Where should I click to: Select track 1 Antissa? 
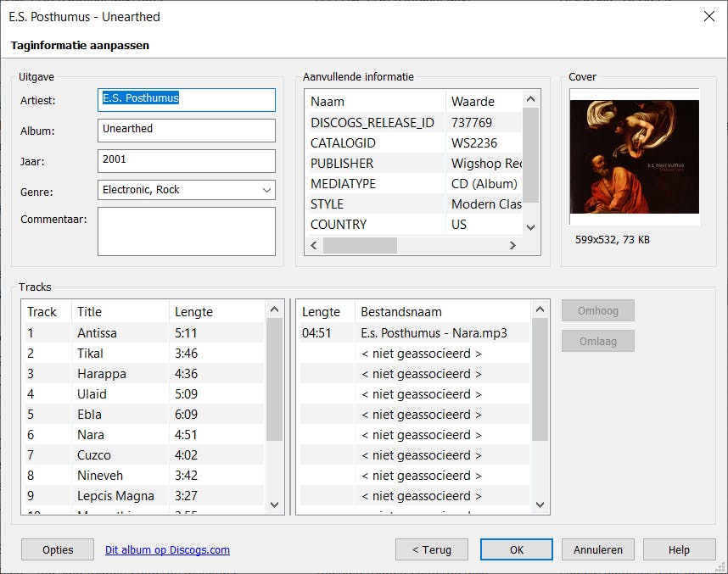click(144, 332)
